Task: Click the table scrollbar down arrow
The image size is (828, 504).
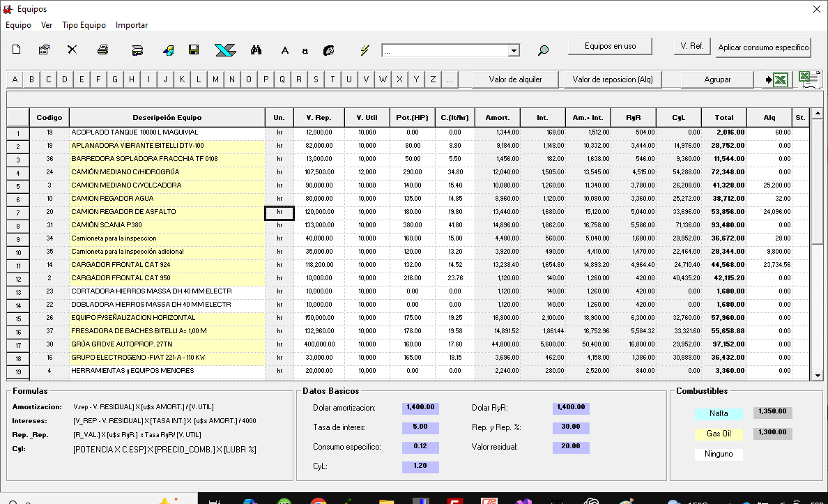Action: coord(818,375)
